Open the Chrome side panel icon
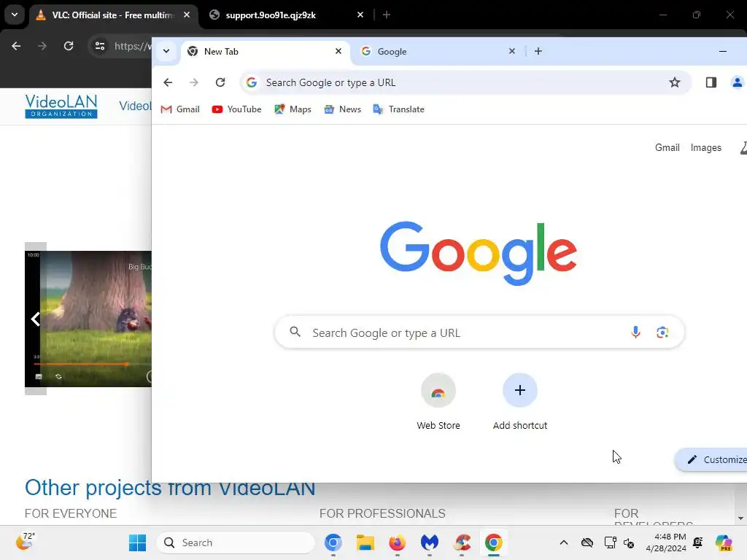This screenshot has height=560, width=747. pyautogui.click(x=711, y=82)
